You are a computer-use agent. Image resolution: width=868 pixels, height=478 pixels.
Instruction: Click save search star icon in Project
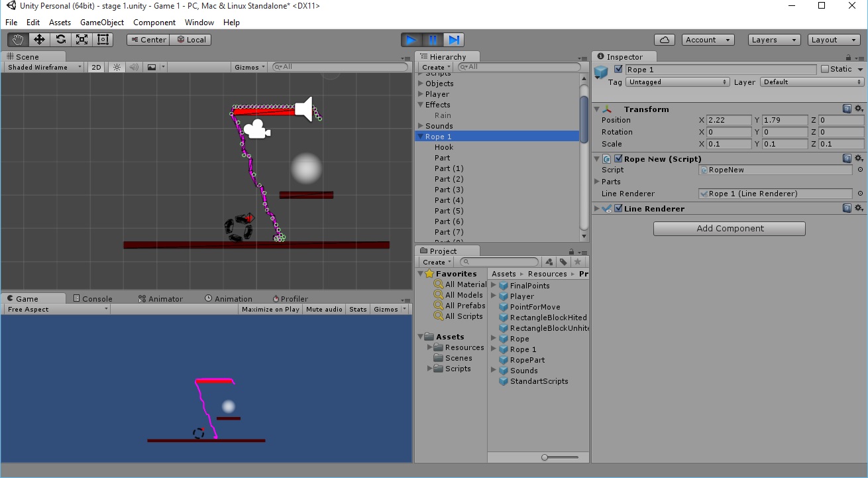click(x=577, y=262)
